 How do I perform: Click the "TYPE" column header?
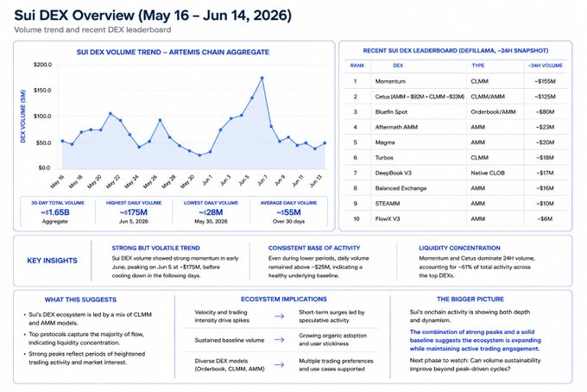(x=478, y=66)
